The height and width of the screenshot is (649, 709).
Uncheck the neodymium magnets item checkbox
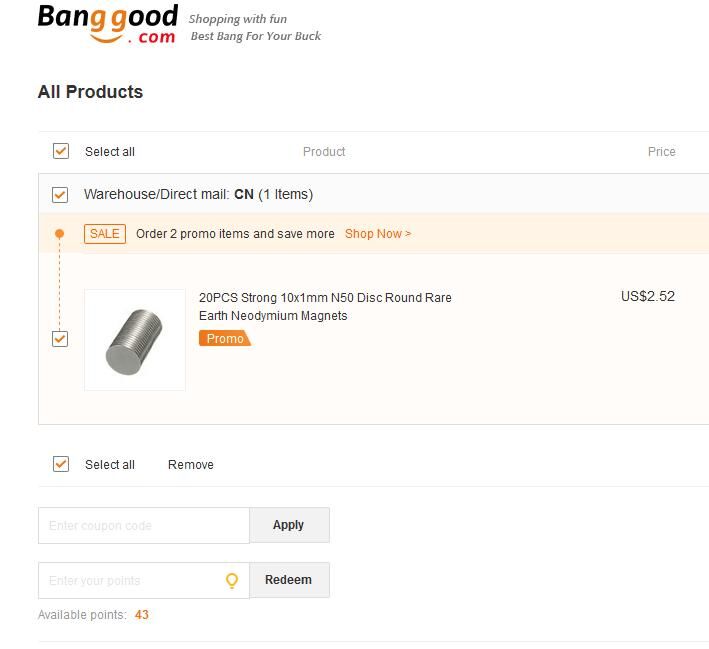pos(60,339)
